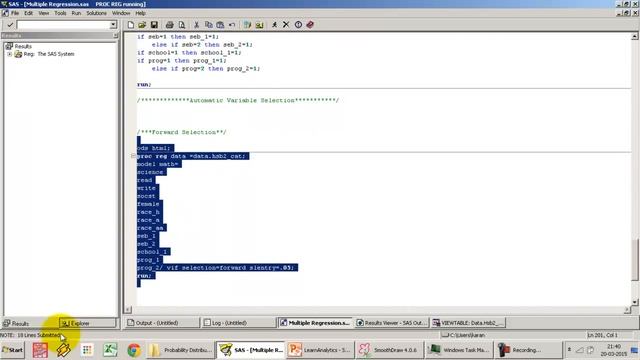This screenshot has width=640, height=360.
Task: Open the Solutions menu
Action: (x=96, y=13)
